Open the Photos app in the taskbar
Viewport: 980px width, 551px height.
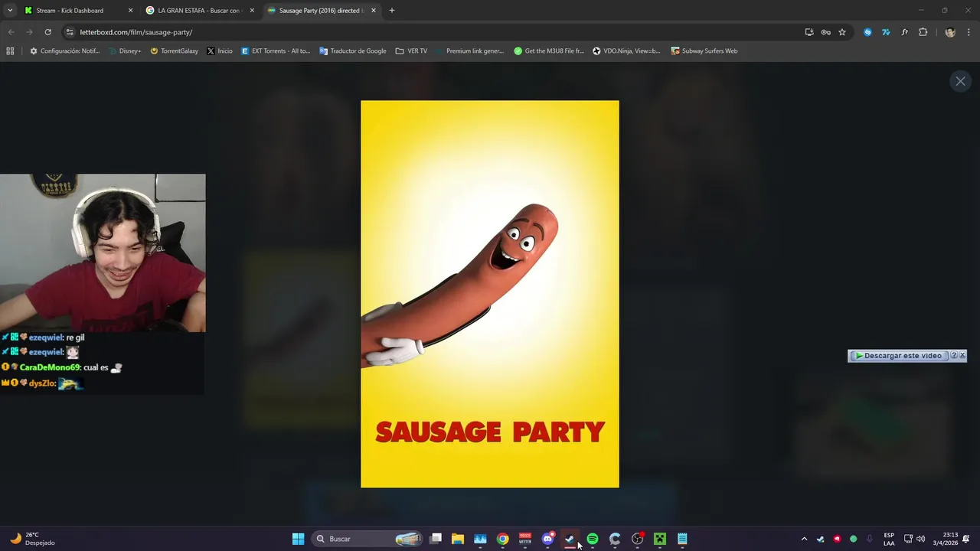[480, 539]
